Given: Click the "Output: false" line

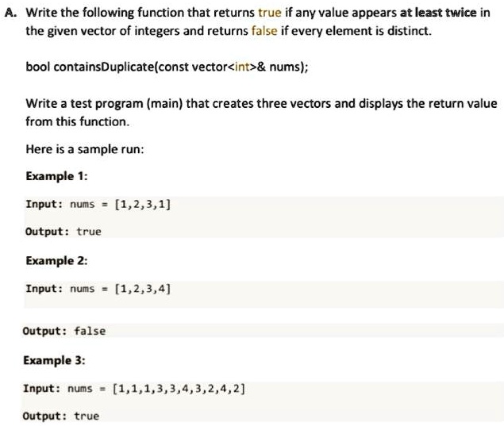Looking at the screenshot, I should click(64, 331).
